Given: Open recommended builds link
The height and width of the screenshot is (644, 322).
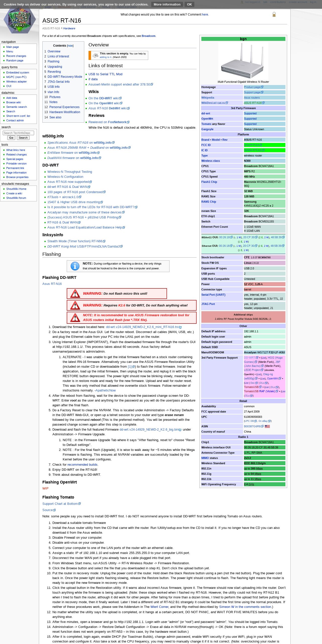Looking at the screenshot, I should (82, 465).
